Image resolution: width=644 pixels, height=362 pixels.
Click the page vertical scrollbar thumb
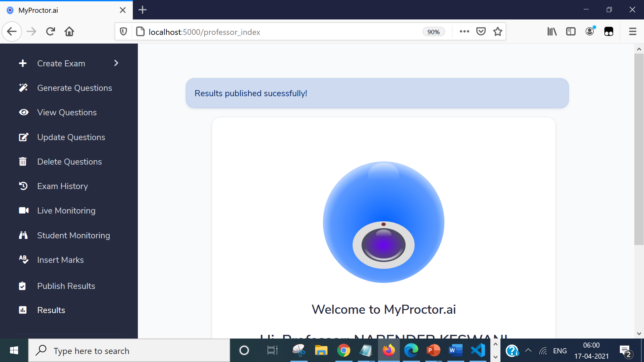pos(639,149)
